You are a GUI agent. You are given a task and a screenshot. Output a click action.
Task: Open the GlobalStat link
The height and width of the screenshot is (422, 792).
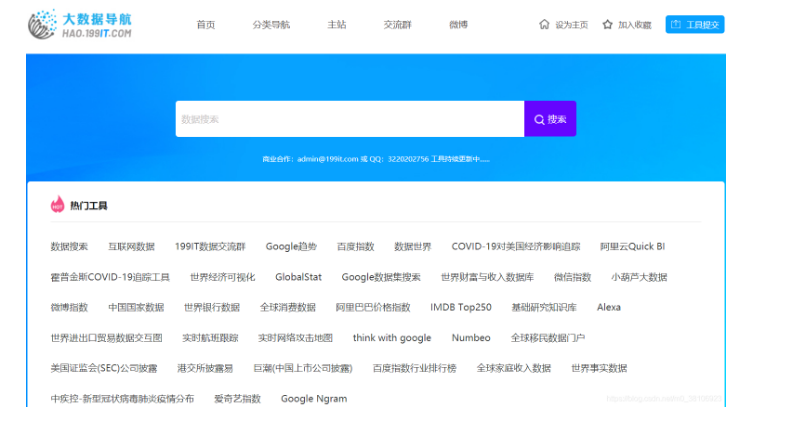click(298, 277)
